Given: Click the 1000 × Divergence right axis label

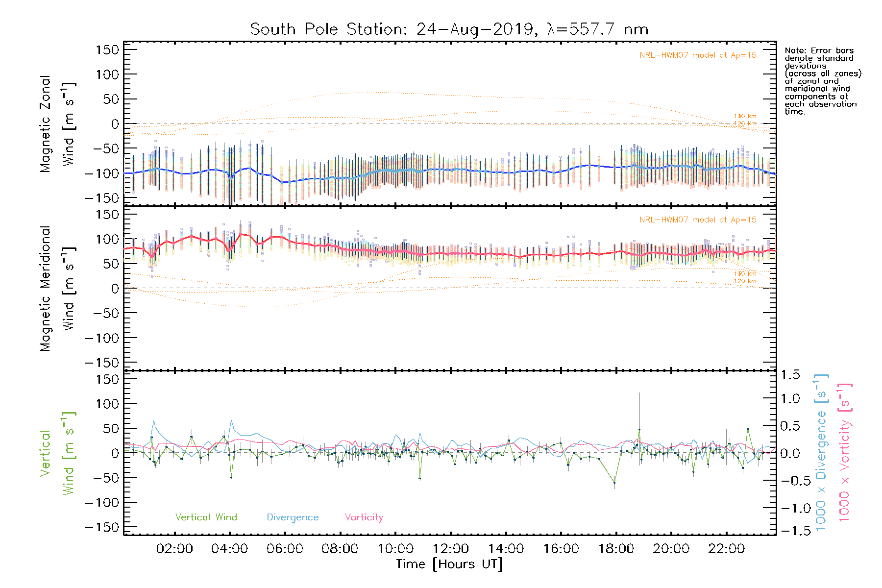Looking at the screenshot, I should pos(821,453).
